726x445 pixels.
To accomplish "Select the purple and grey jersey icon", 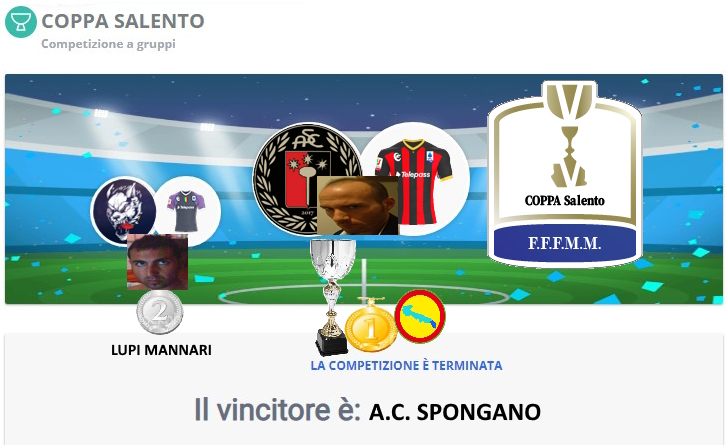I will [187, 211].
